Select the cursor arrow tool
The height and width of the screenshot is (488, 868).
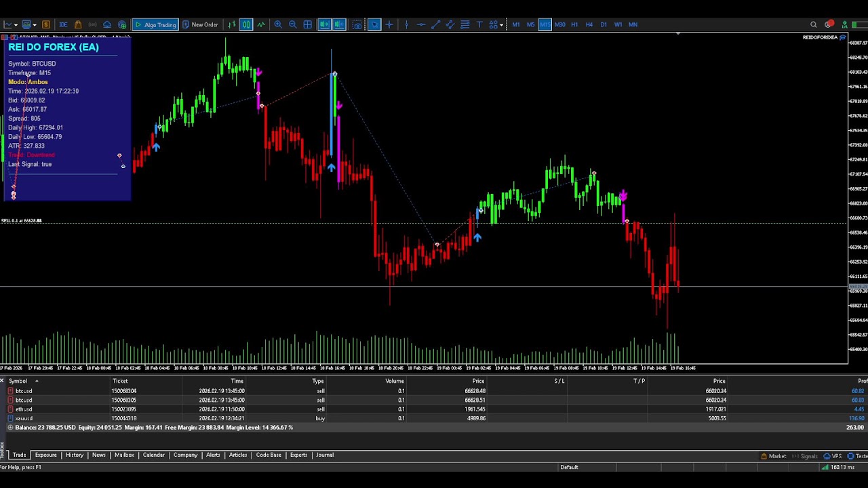[374, 24]
